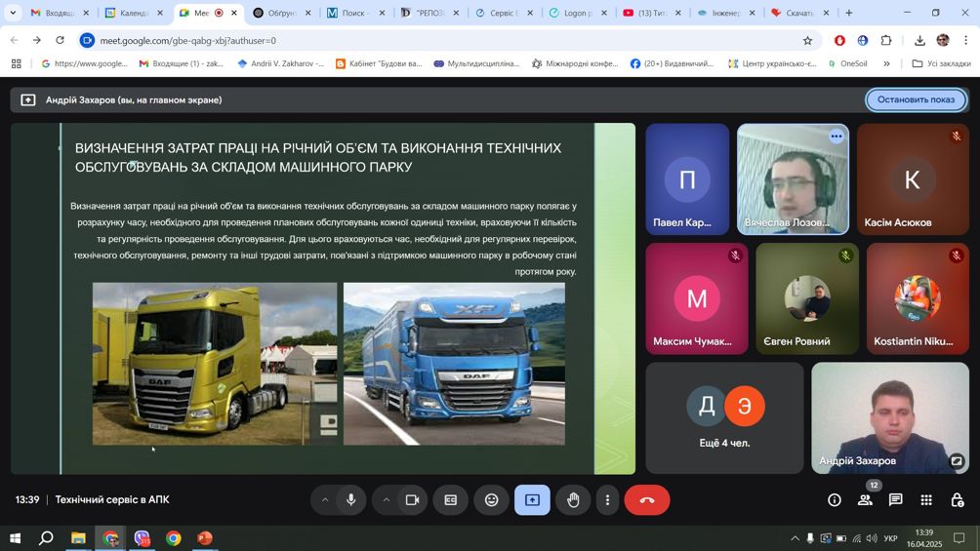Raise your hand in the meeting
The image size is (980, 551).
(573, 500)
